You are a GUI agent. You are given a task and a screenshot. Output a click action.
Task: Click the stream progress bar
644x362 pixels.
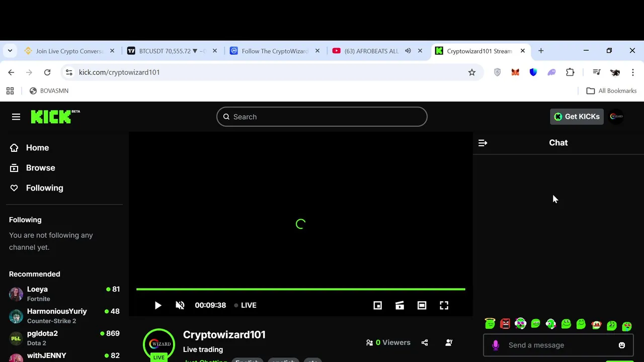pyautogui.click(x=301, y=289)
